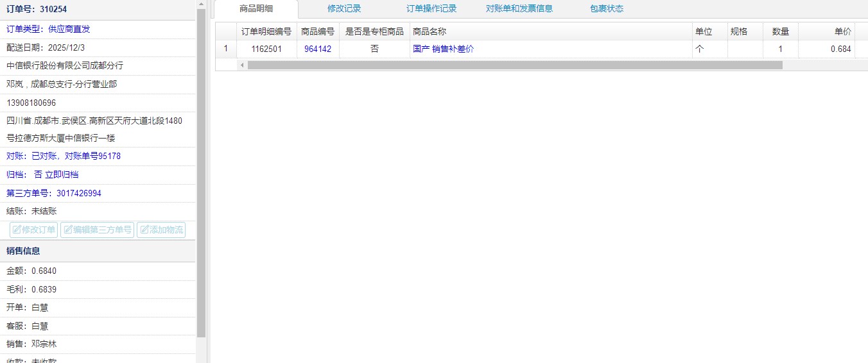Click the 订单明细编号 column header
The image size is (868, 363).
pos(266,31)
